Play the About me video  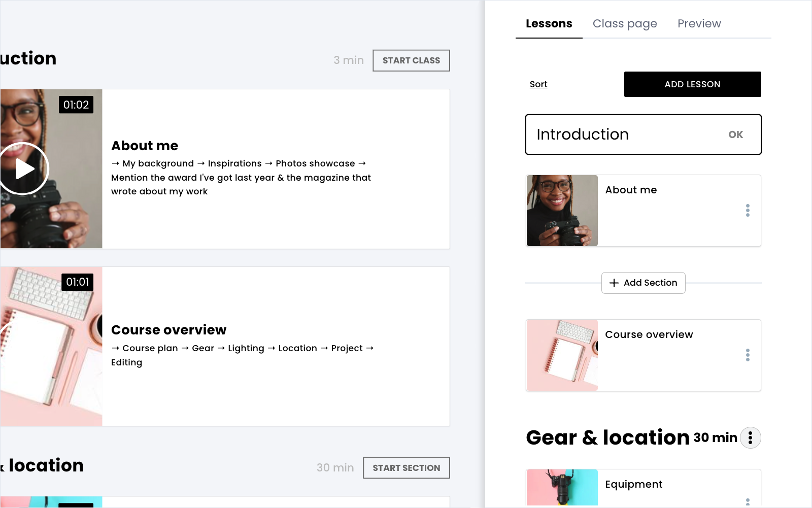[24, 169]
